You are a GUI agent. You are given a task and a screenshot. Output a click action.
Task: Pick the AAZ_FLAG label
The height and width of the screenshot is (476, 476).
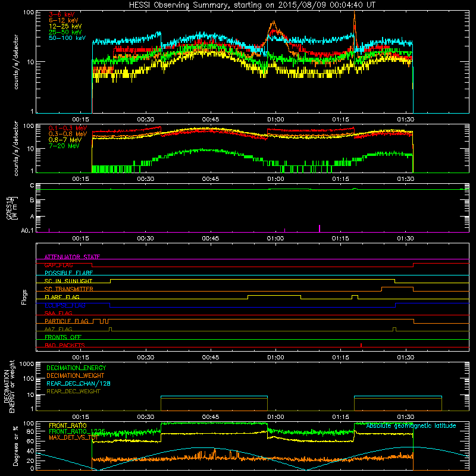click(58, 329)
